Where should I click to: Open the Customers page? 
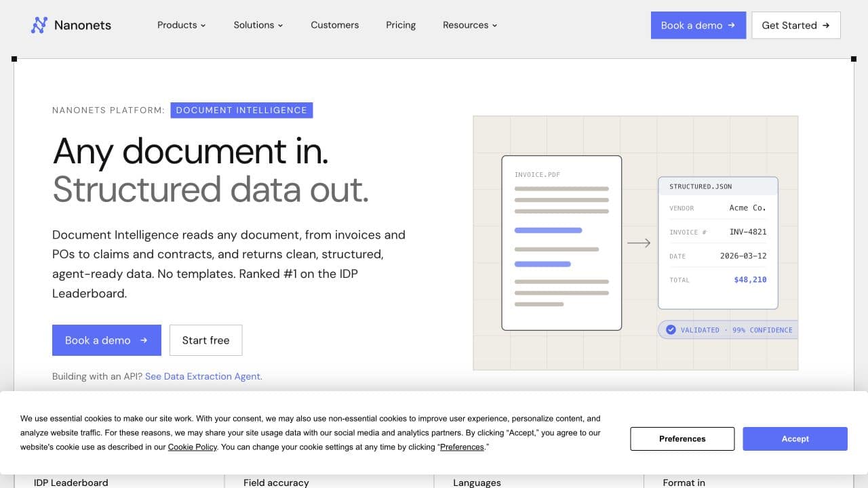(x=335, y=25)
